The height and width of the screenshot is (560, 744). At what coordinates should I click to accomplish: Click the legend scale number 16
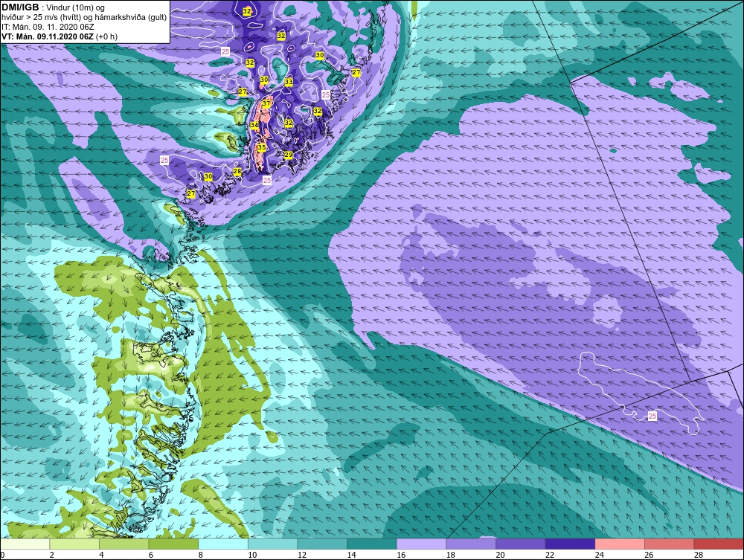(x=401, y=555)
